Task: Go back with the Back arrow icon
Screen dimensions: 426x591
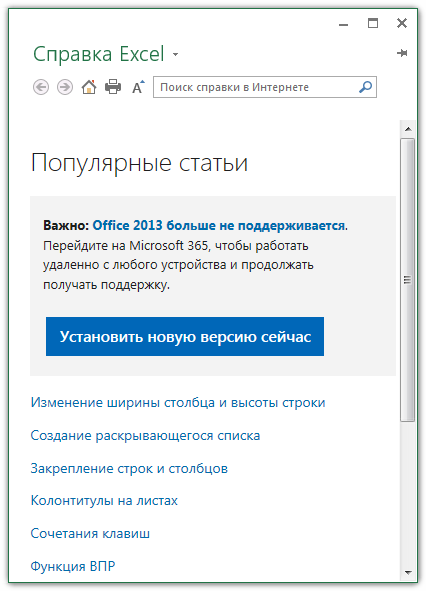Action: click(41, 87)
